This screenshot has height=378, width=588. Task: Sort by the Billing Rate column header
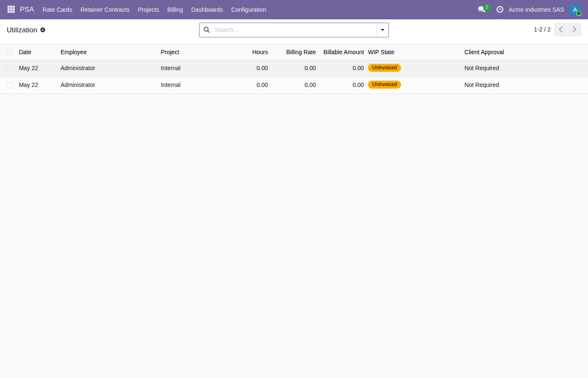pos(301,52)
